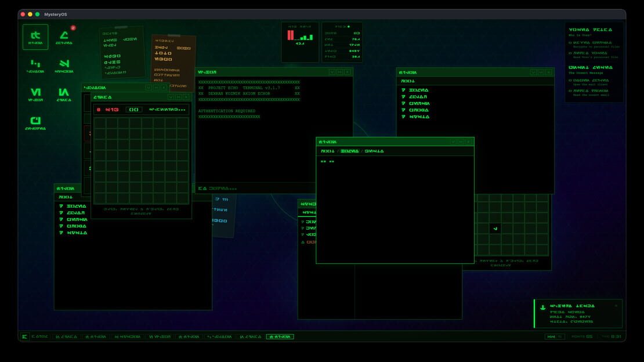Open the right desktop icon in the third row
Viewport: 644px width, 362px height.
coord(64,94)
